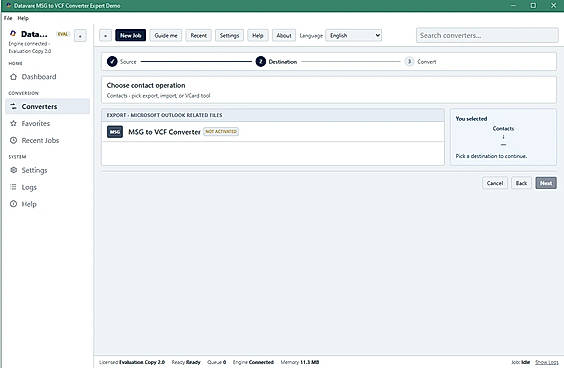Viewport: 564px width, 368px height.
Task: Select Converters in the sidebar
Action: [47, 106]
